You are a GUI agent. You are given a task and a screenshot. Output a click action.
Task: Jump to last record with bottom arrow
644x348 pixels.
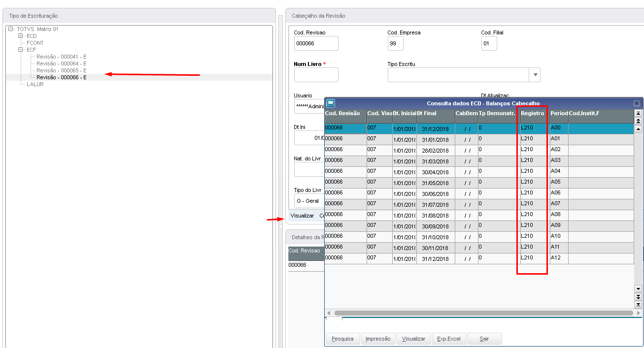[639, 305]
